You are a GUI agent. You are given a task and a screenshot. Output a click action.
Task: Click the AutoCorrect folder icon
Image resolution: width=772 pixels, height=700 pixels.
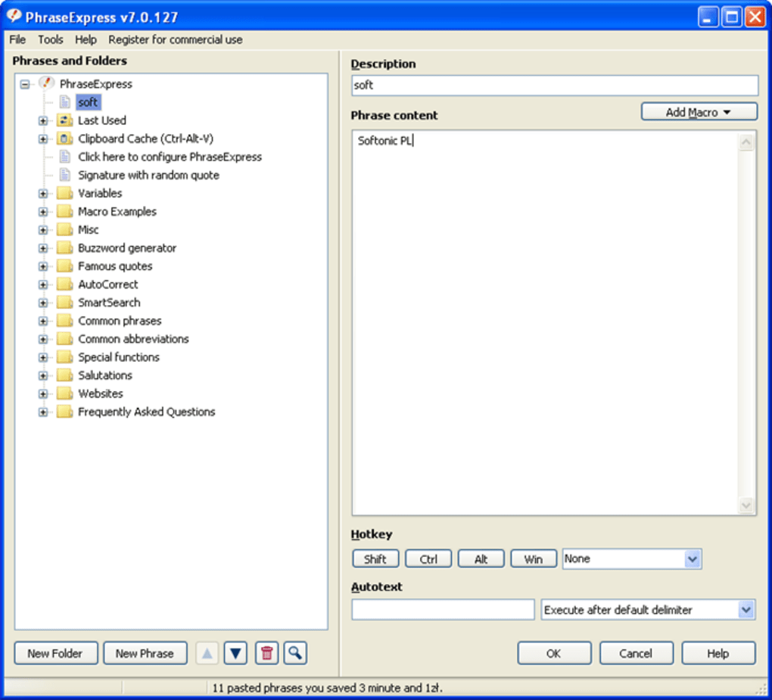pyautogui.click(x=64, y=284)
